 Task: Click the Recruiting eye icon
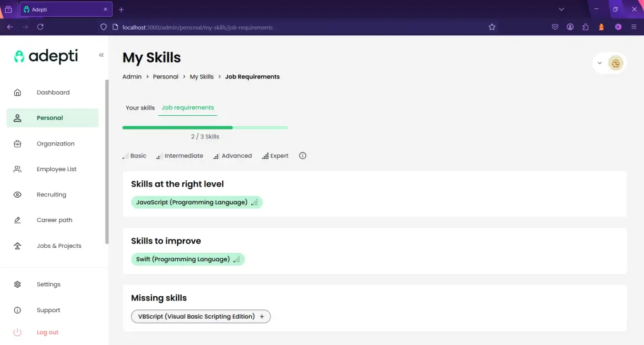coord(17,194)
